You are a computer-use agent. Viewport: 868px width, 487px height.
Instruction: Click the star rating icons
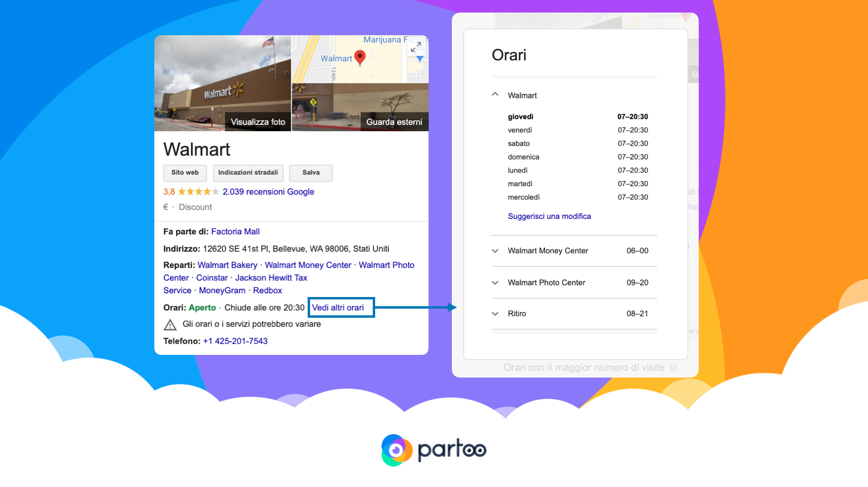coord(198,192)
